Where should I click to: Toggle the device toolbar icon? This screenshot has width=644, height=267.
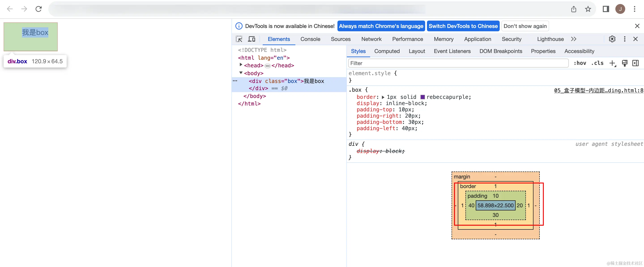(252, 39)
